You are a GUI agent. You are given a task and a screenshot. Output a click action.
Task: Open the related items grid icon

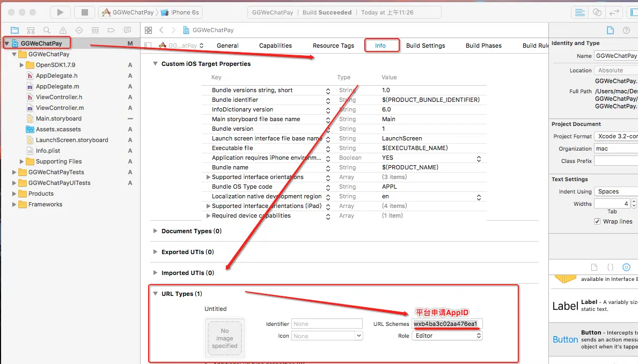149,30
